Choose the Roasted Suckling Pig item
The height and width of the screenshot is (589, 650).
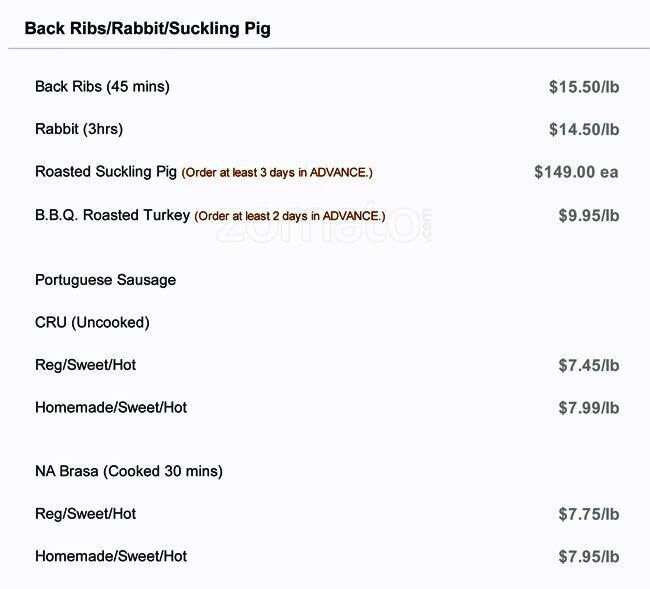pos(106,172)
